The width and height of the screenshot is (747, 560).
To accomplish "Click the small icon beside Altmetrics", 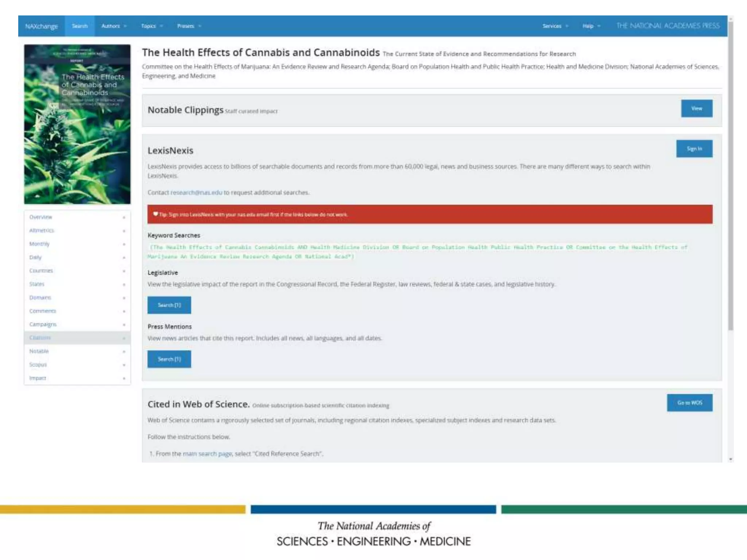I will pos(124,231).
